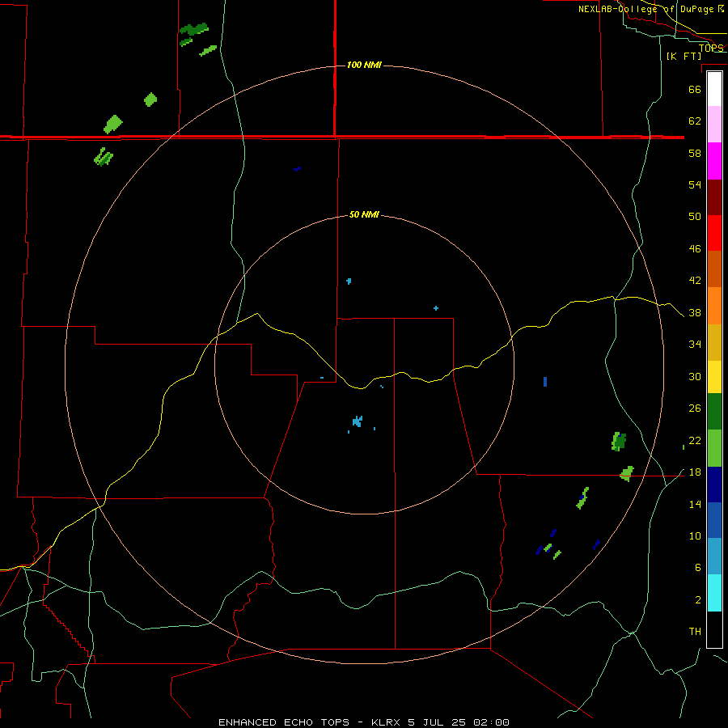Click the "TH" threshold legend label

(695, 632)
